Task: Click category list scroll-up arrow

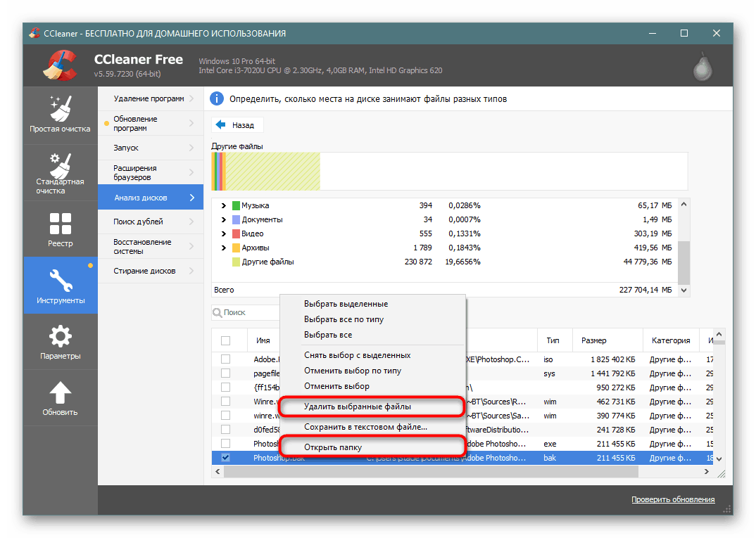Action: point(683,204)
